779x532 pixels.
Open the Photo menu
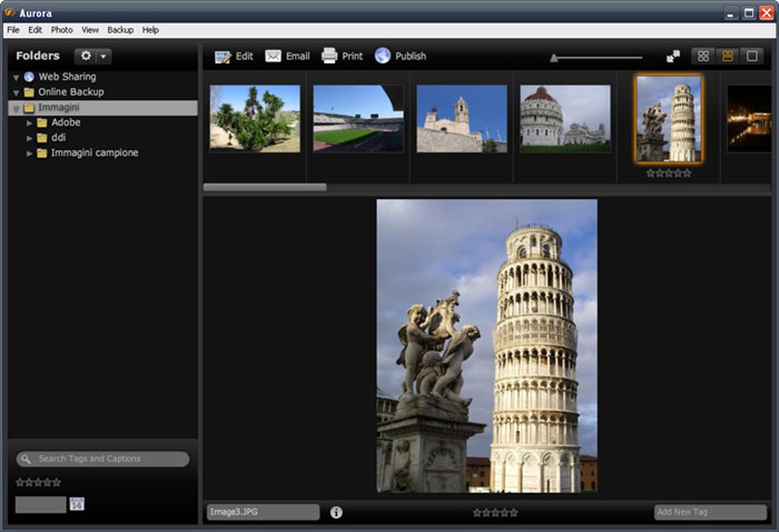[x=61, y=30]
